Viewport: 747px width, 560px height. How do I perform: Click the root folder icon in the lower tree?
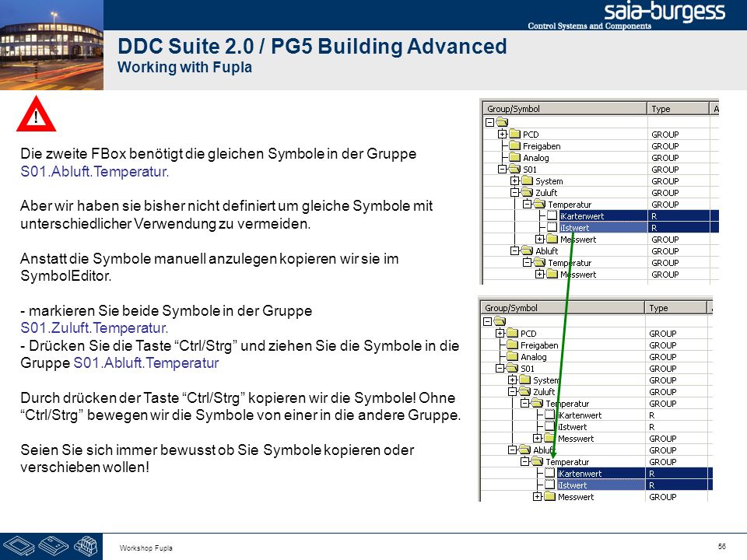[500, 321]
